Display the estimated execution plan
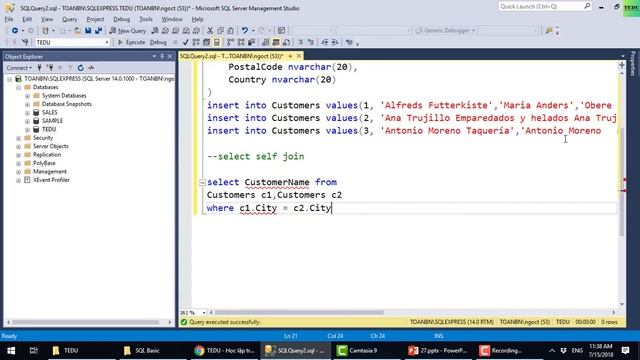Image resolution: width=640 pixels, height=360 pixels. 196,42
